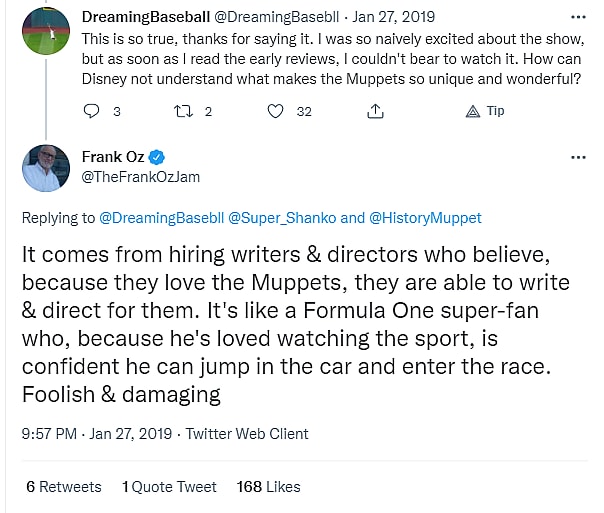This screenshot has width=604, height=513.
Task: Open the more options menu on Frank Oz's tweet
Action: click(x=578, y=157)
